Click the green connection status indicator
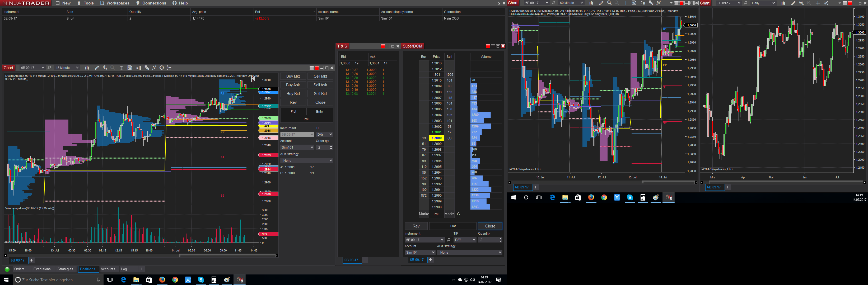868x285 pixels. pos(7,269)
